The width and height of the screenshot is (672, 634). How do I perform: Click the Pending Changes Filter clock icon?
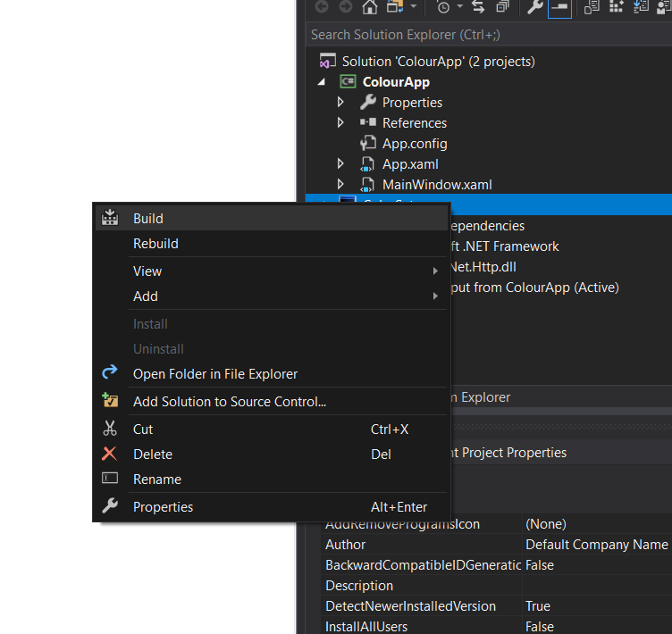tap(443, 7)
